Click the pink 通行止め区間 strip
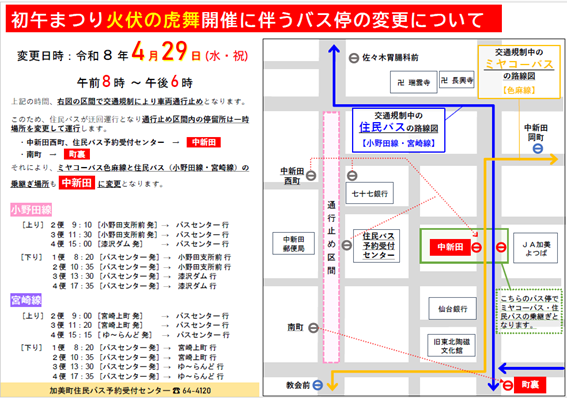Image resolution: width=567 pixels, height=398 pixels. (x=331, y=237)
